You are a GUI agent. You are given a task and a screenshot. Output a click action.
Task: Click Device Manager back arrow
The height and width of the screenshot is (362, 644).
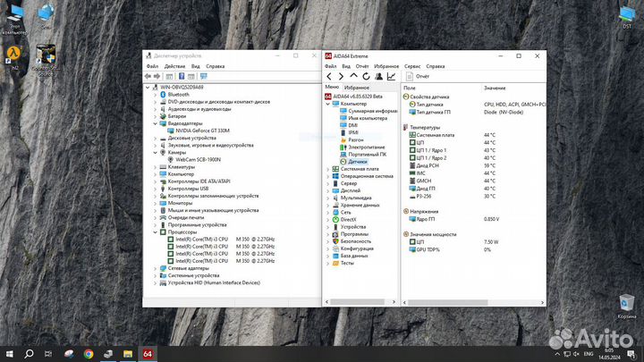click(148, 76)
